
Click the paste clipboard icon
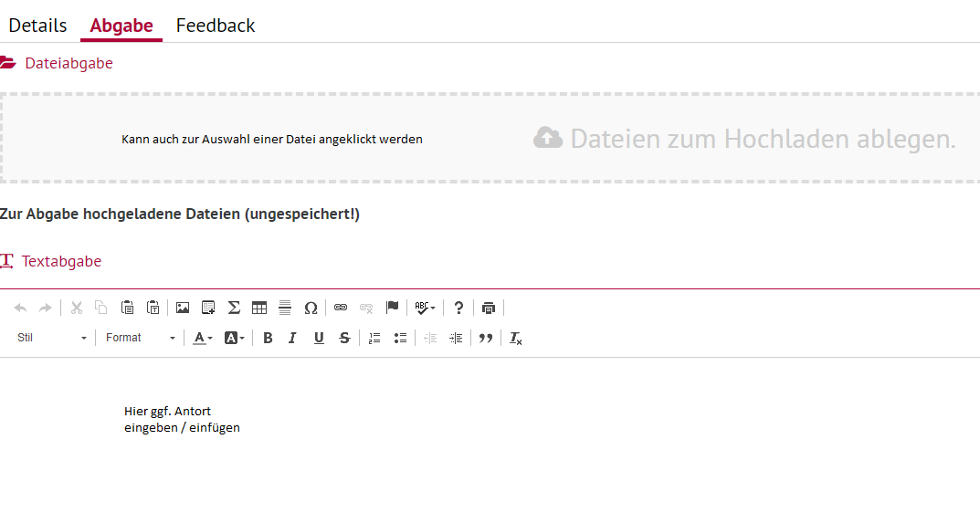(128, 308)
